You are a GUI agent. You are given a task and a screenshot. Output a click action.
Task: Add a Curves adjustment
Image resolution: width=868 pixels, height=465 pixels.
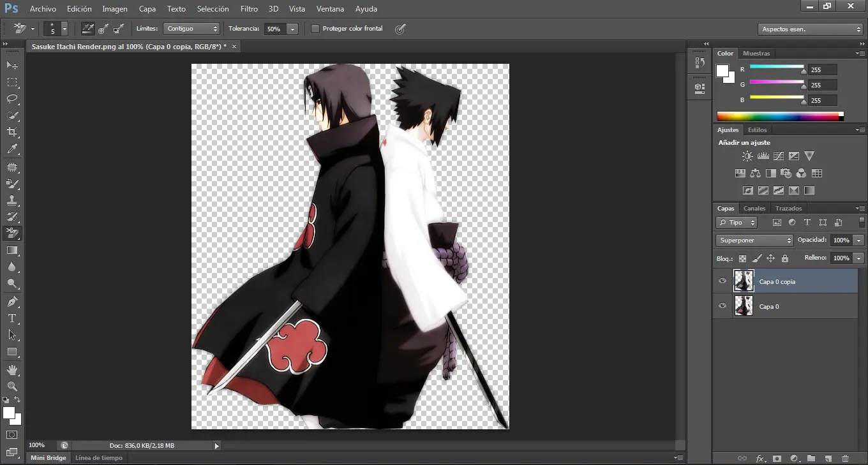pyautogui.click(x=779, y=156)
